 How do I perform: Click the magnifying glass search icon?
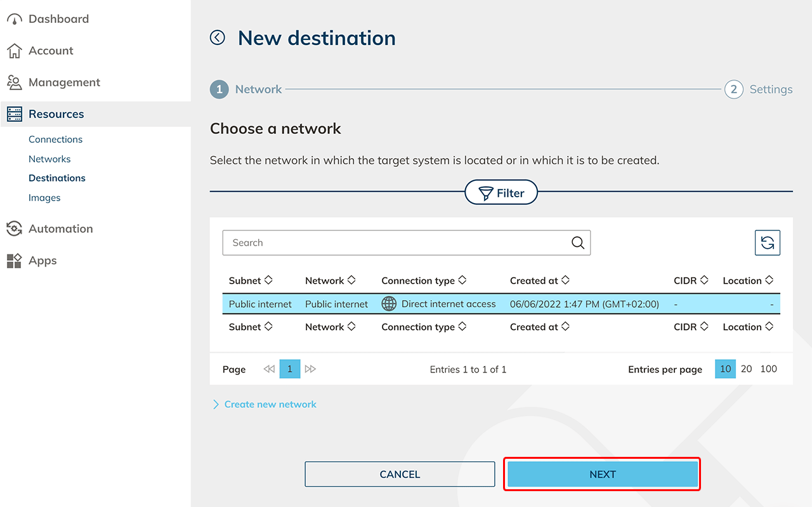(577, 243)
